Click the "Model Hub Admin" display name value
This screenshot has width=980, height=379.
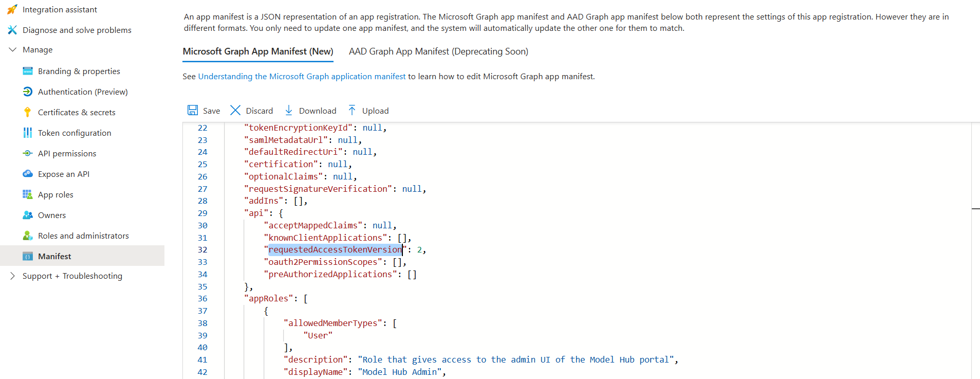coord(399,372)
